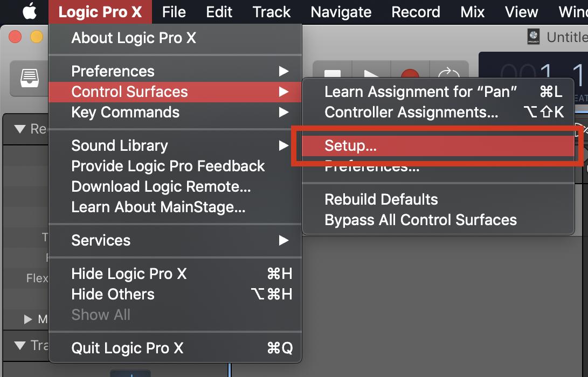The image size is (588, 377).
Task: Open Controller Assignments…
Action: click(438, 113)
